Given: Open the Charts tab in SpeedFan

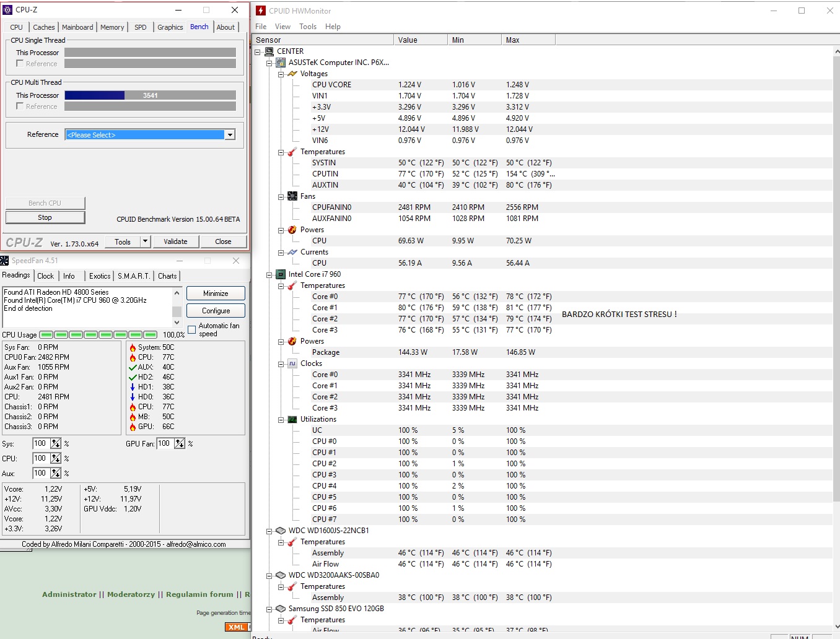Looking at the screenshot, I should [167, 276].
